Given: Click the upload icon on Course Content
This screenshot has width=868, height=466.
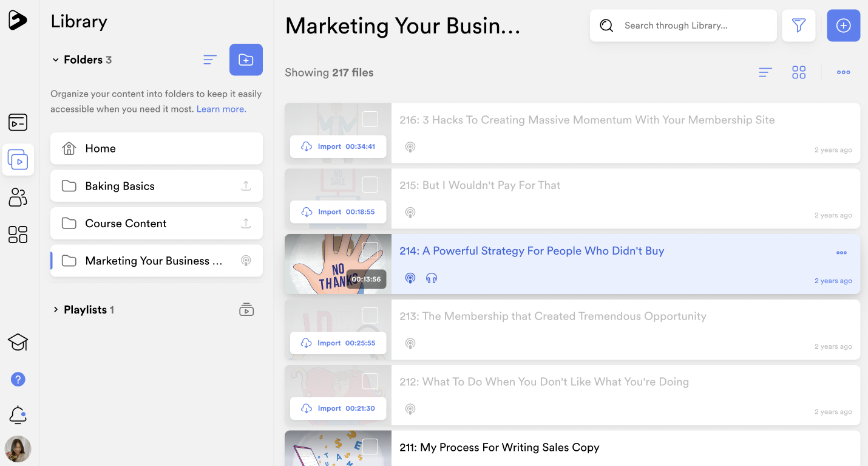Looking at the screenshot, I should pyautogui.click(x=246, y=224).
